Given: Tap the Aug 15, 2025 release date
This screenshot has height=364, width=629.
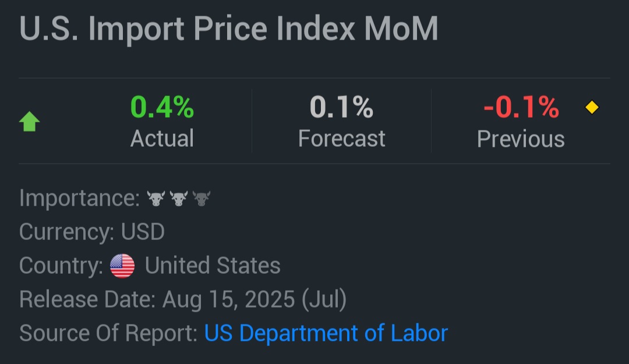Looking at the screenshot, I should click(228, 299).
